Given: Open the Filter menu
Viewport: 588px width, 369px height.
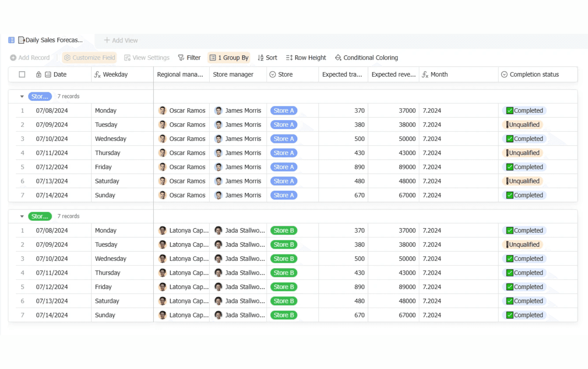Looking at the screenshot, I should pos(189,58).
